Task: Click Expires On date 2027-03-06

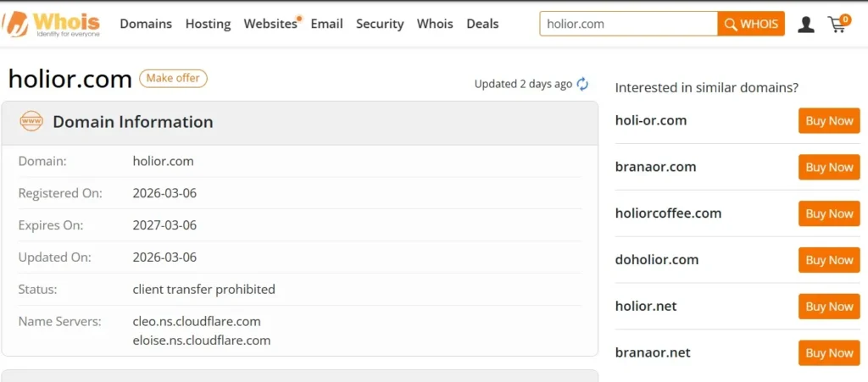Action: pos(164,225)
